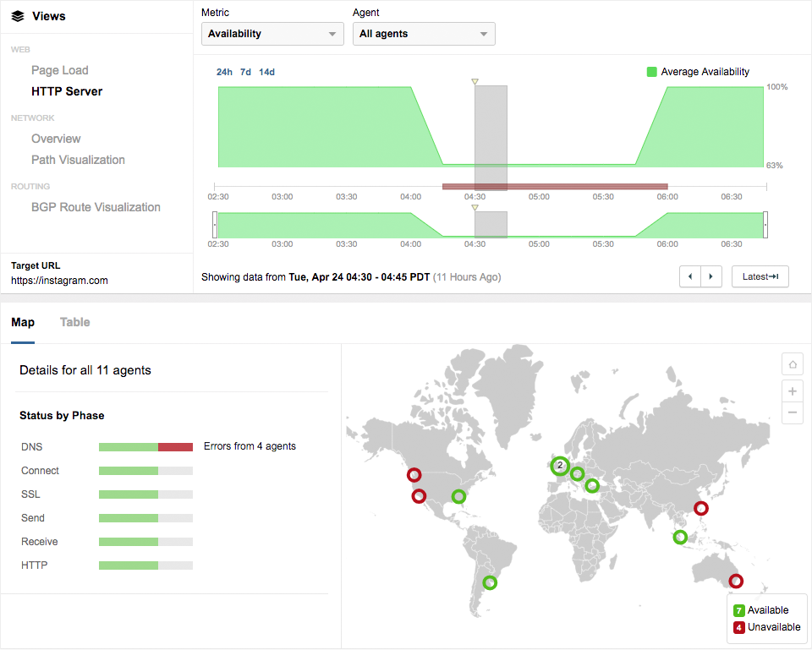
Task: Zoom out on the map
Action: [x=793, y=412]
